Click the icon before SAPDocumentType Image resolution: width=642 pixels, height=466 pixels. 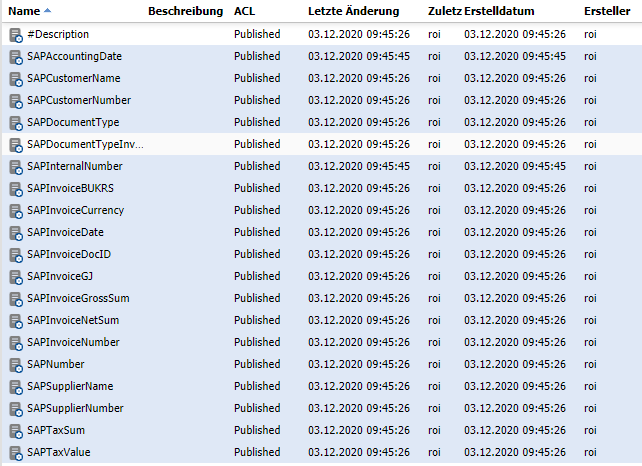tap(16, 123)
